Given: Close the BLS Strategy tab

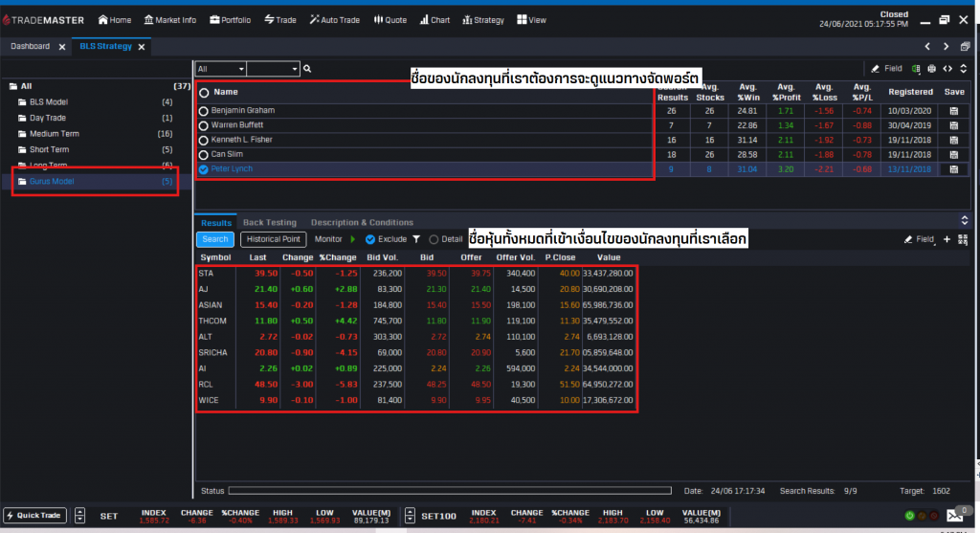Looking at the screenshot, I should (142, 47).
